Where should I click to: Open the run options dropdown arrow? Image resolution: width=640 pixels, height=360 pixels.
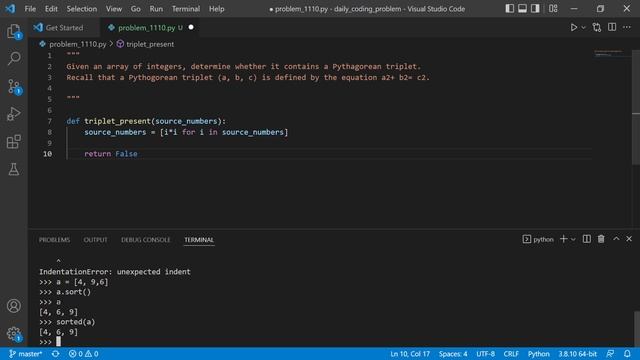583,27
